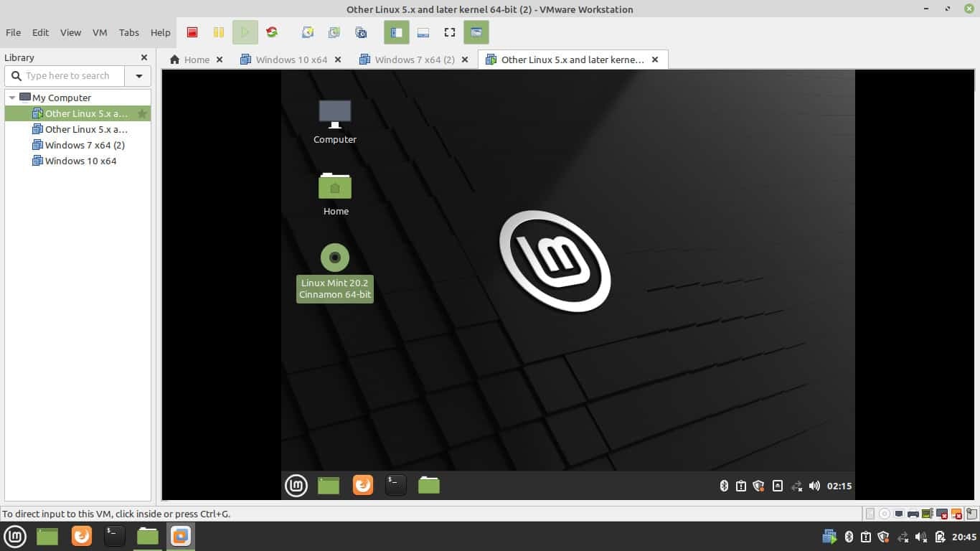Open the Tabs menu
The width and height of the screenshot is (980, 551).
click(x=129, y=32)
